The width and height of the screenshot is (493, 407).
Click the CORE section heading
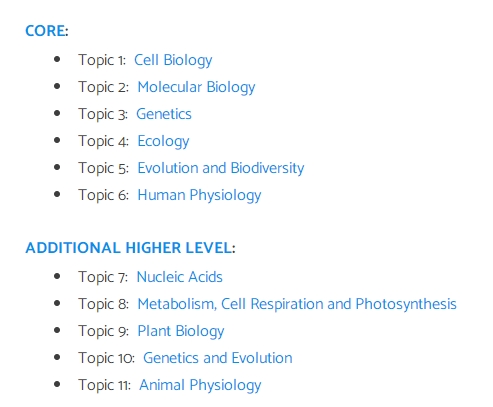[x=47, y=31]
